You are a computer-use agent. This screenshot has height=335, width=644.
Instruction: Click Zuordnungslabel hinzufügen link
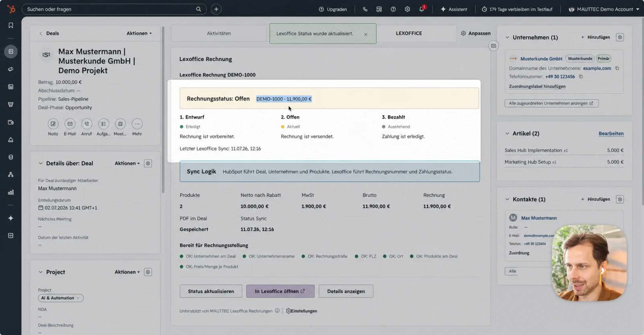point(537,86)
